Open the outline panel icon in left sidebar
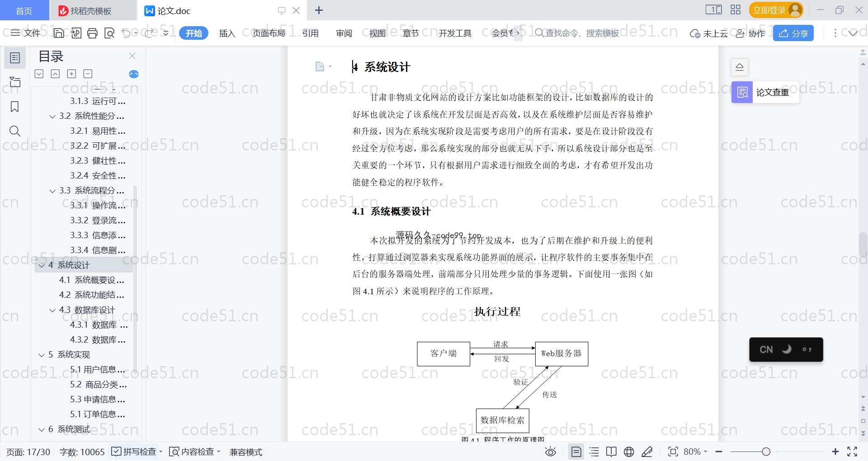868x461 pixels. click(x=15, y=58)
